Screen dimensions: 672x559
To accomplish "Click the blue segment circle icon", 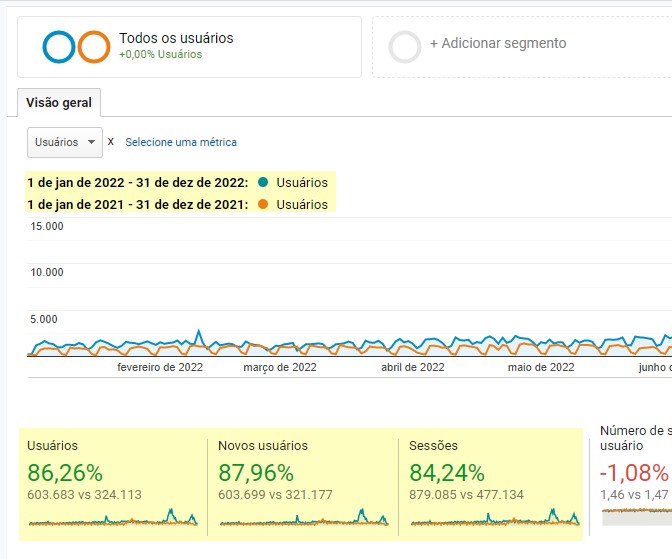I will (59, 47).
